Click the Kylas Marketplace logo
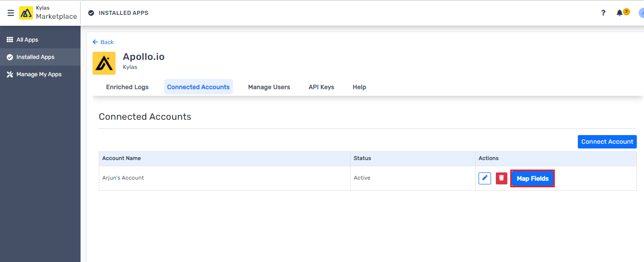 pyautogui.click(x=48, y=13)
